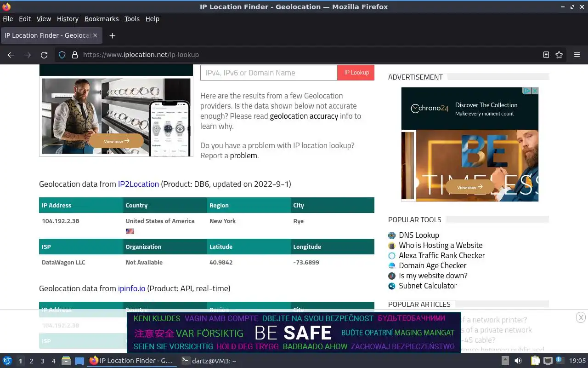The image size is (588, 368).
Task: Click the Who is Hosting icon
Action: 392,245
